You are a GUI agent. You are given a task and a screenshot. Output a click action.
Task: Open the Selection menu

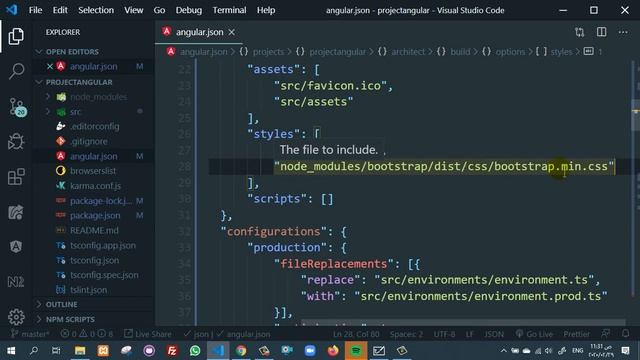[96, 10]
